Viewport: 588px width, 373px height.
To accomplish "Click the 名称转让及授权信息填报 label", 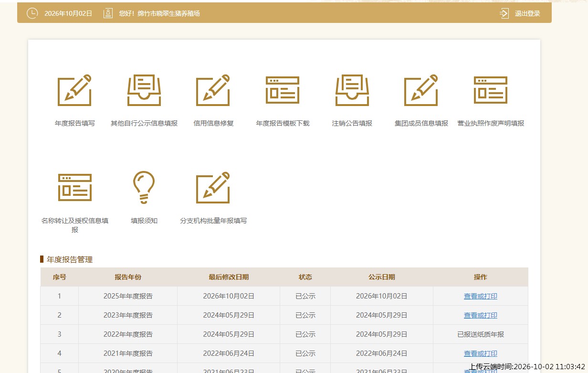I will pos(75,225).
